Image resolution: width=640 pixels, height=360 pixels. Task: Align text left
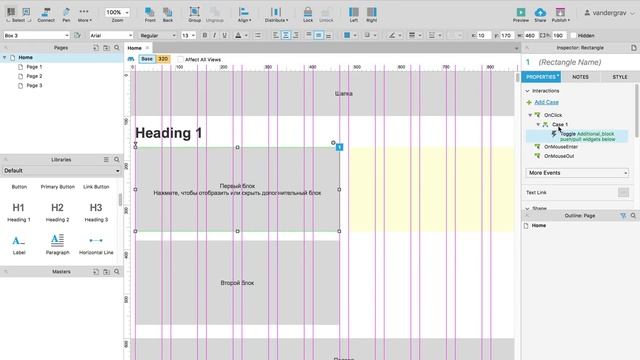pos(276,36)
